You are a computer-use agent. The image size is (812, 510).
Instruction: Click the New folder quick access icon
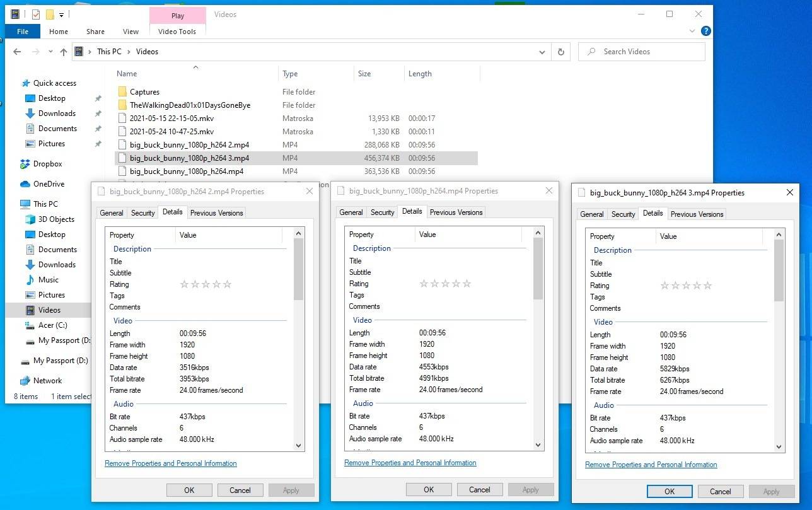click(50, 14)
